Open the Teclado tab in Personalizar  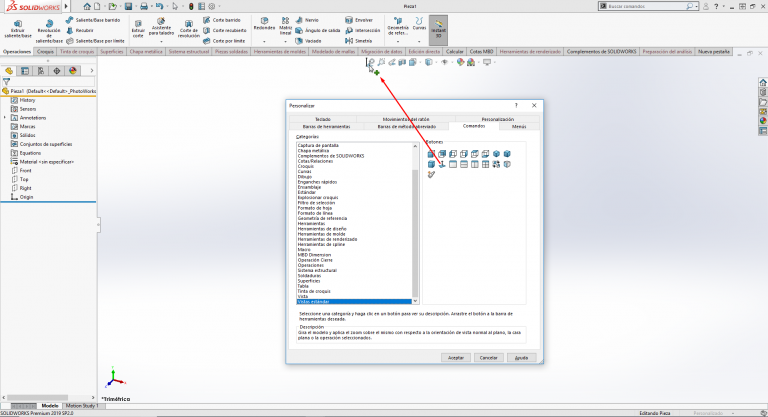(323, 119)
